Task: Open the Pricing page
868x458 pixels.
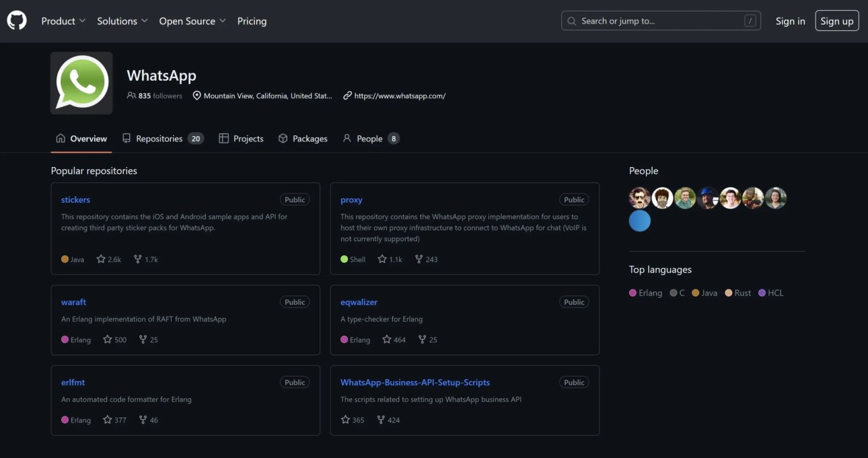Action: coord(252,21)
